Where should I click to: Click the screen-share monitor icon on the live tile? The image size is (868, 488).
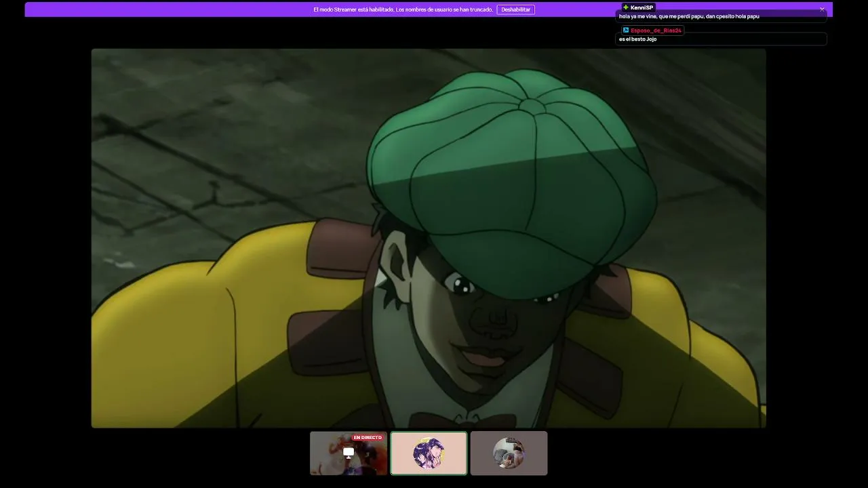click(349, 452)
